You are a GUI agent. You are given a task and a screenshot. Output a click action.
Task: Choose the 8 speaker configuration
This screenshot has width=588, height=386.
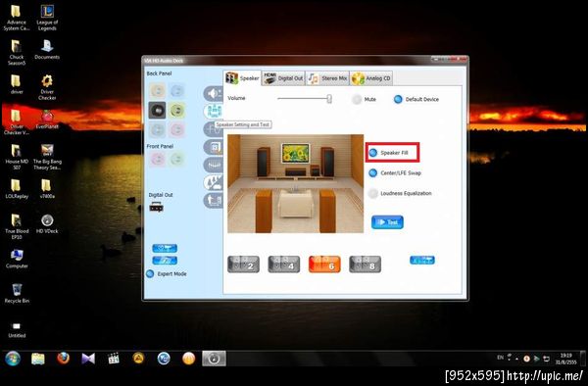(x=365, y=265)
